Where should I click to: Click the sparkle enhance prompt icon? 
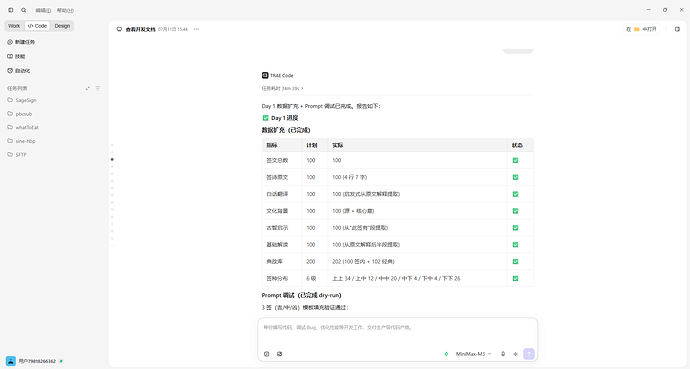515,354
